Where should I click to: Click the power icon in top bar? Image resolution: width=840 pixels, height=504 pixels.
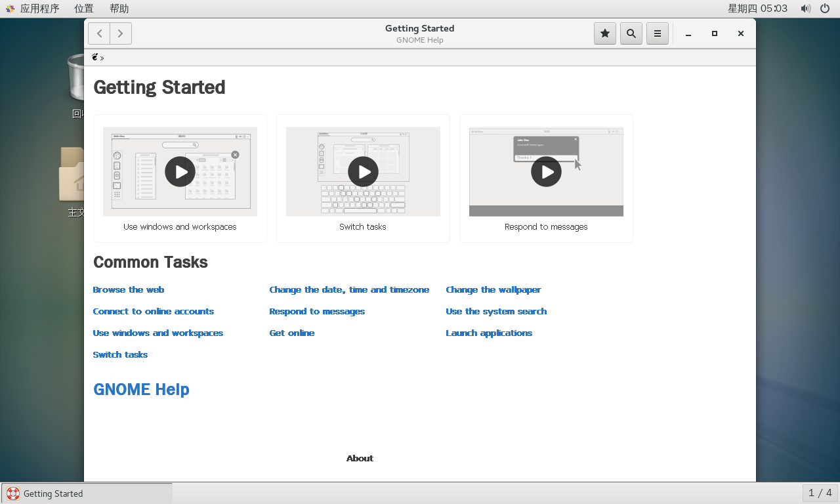[x=825, y=9]
